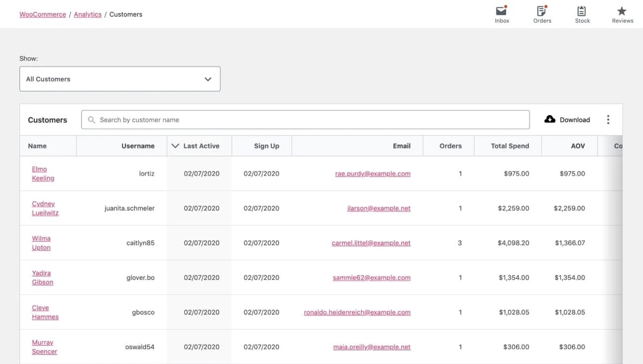Open Wilma Upton's customer details
Screen dimensions: 643x364
pos(41,242)
